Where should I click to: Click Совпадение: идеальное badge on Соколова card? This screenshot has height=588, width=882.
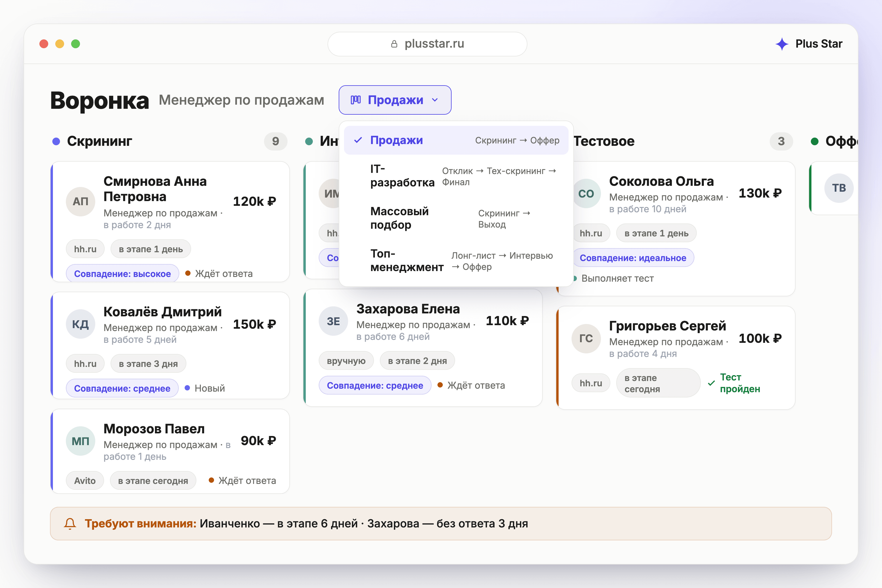tap(633, 258)
